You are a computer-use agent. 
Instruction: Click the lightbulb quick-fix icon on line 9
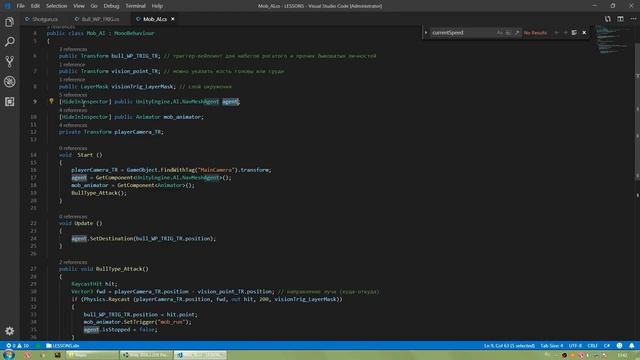click(51, 101)
